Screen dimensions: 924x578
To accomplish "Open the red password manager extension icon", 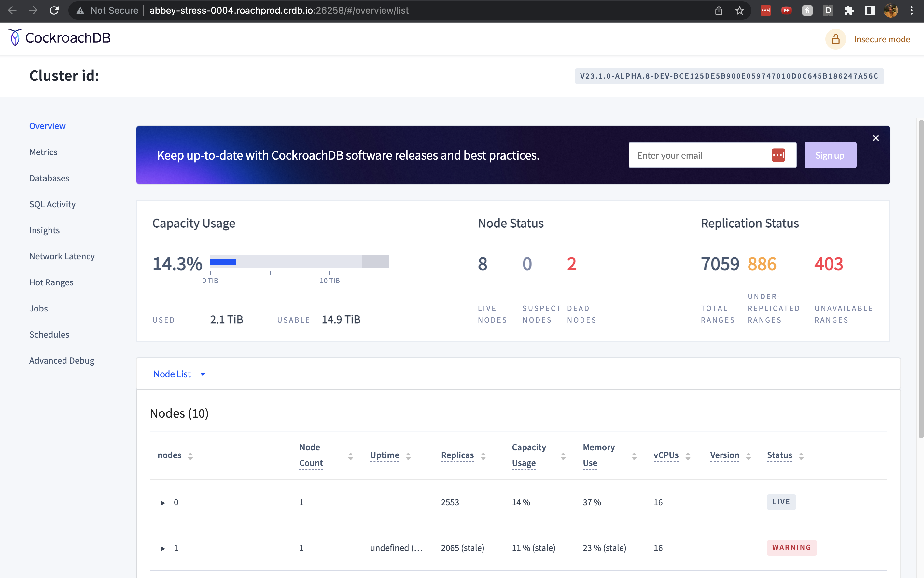I will (x=765, y=10).
